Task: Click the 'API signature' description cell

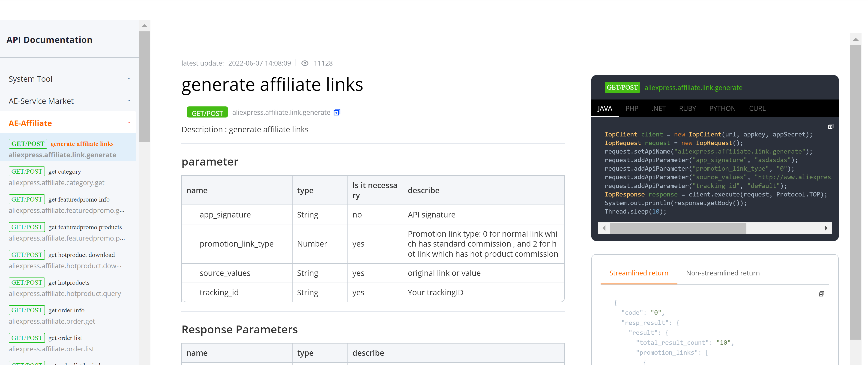Action: click(484, 215)
